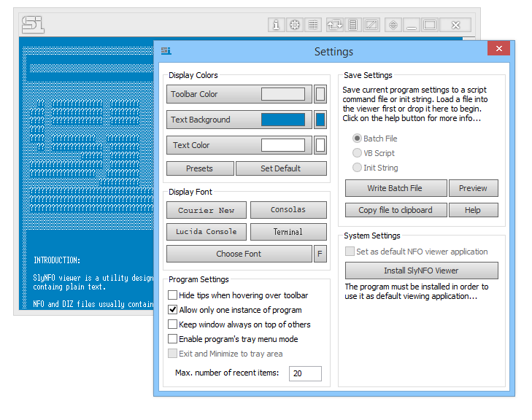Click the Preview button
This screenshot has width=532, height=420.
click(x=474, y=188)
